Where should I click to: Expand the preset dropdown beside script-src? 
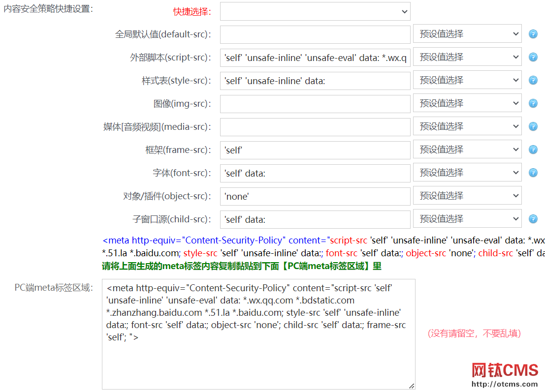click(x=467, y=57)
